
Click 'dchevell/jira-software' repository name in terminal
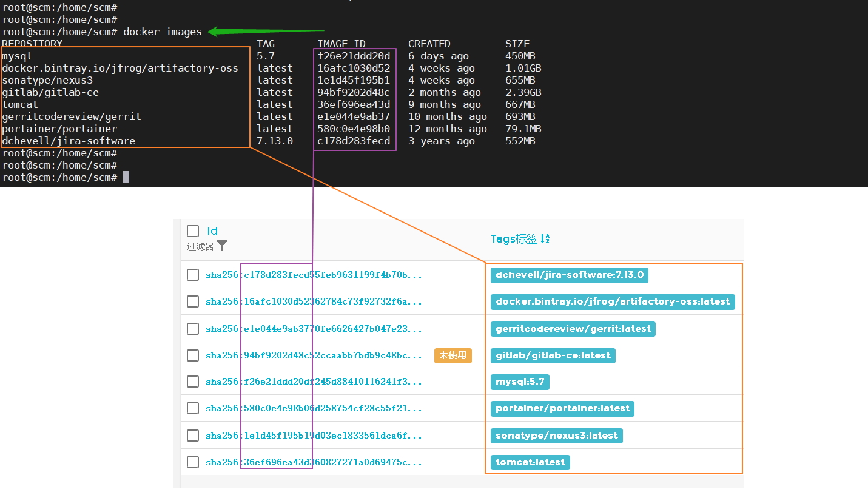click(69, 141)
